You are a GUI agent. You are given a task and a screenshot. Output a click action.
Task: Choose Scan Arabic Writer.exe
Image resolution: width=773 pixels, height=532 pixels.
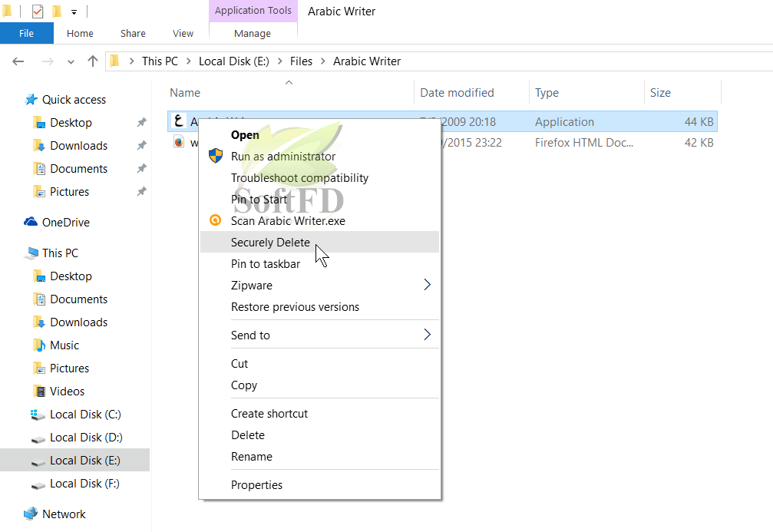(319, 221)
